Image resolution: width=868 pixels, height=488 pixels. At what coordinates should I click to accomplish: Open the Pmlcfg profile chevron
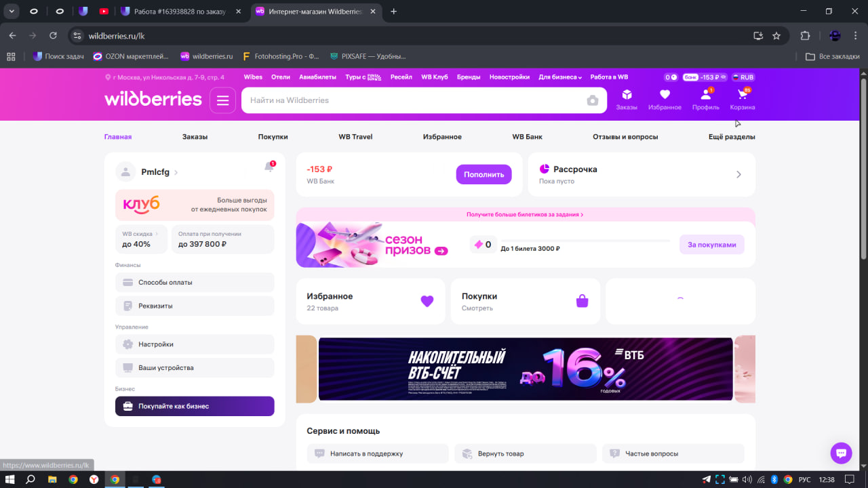pyautogui.click(x=176, y=173)
